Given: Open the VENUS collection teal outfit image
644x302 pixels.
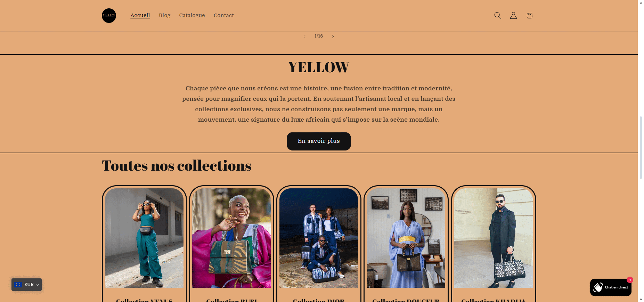Looking at the screenshot, I should coord(144,238).
